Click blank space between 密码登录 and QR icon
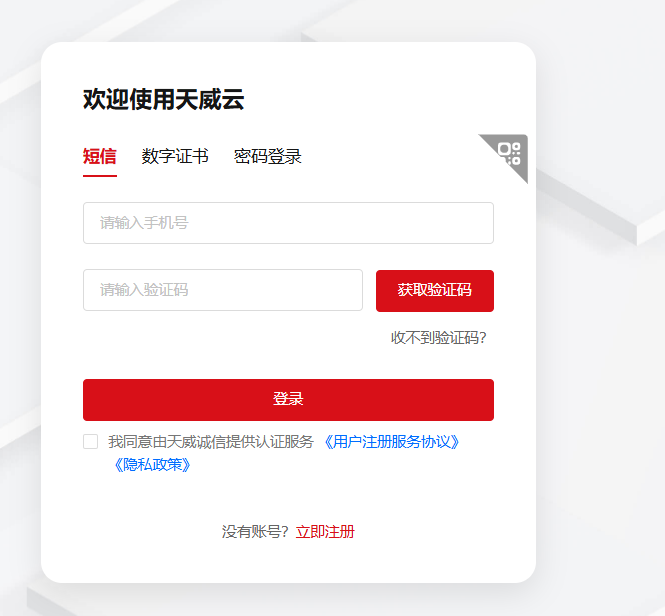Screen dimensions: 665x616 (x=388, y=156)
